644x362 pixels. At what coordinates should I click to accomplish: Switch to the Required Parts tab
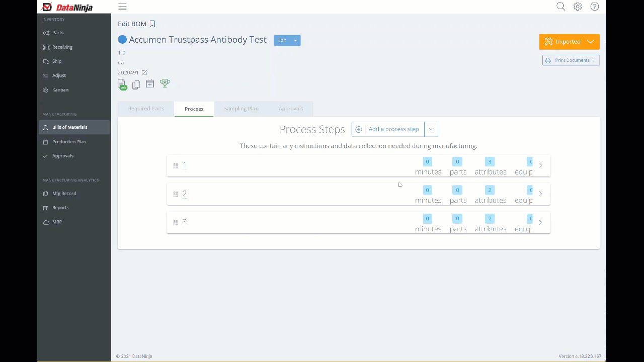coord(146,109)
